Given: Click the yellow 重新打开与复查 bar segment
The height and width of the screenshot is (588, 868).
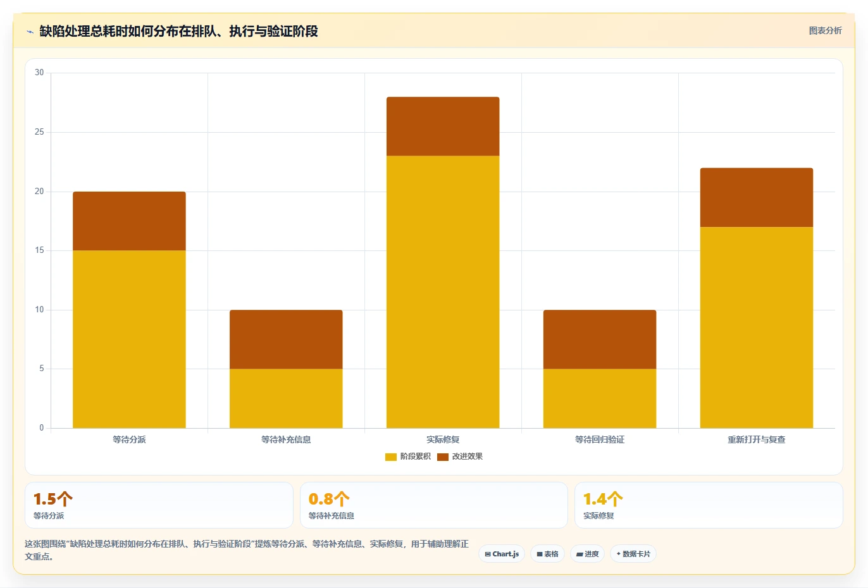Looking at the screenshot, I should point(757,328).
